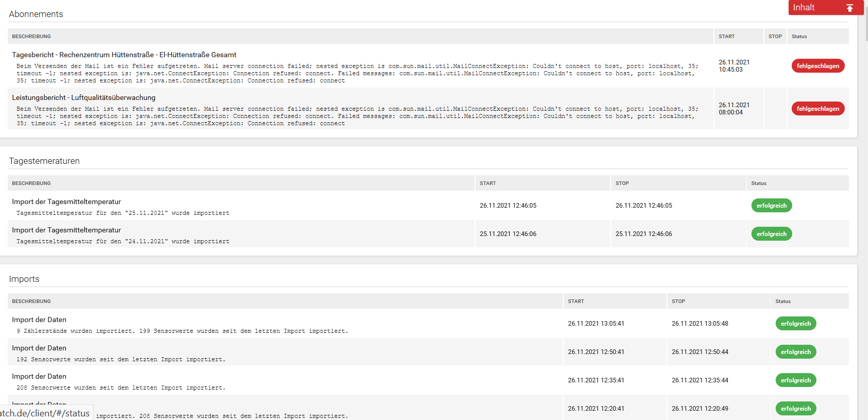Click the Imports section heading

[x=24, y=279]
